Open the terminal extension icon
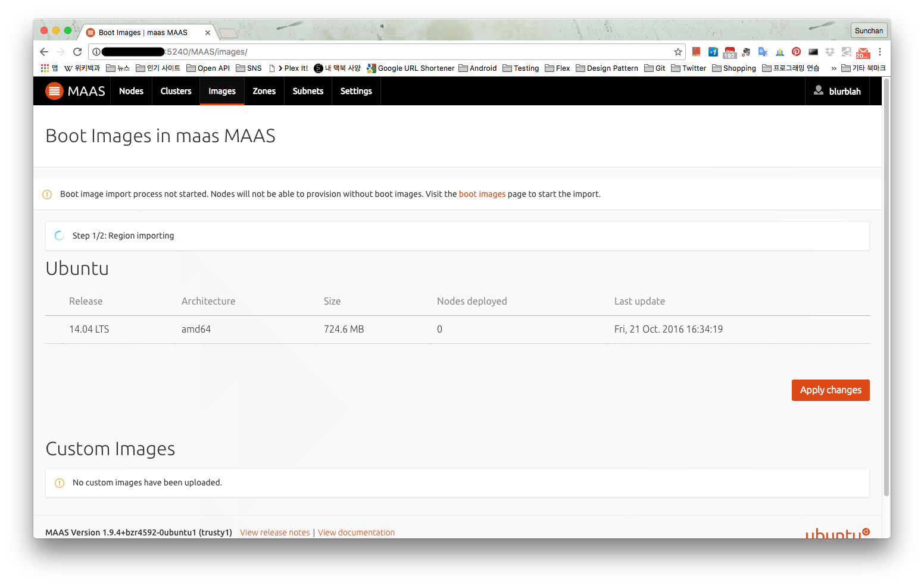924x586 pixels. [x=813, y=52]
